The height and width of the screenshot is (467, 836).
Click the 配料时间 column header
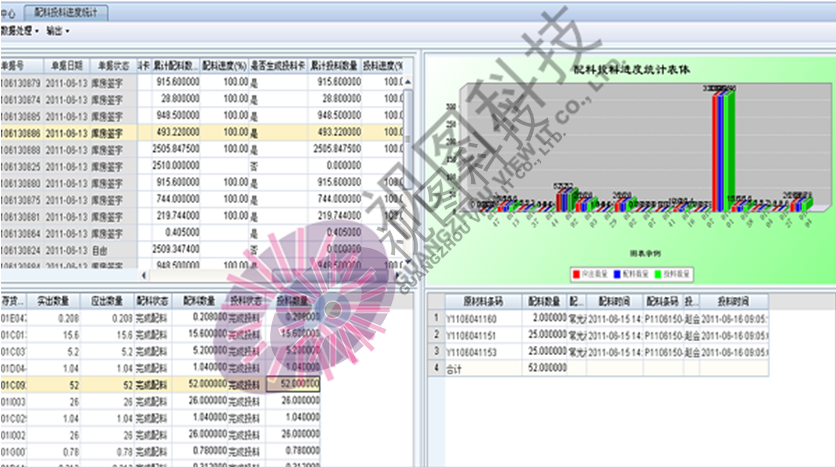click(x=614, y=302)
